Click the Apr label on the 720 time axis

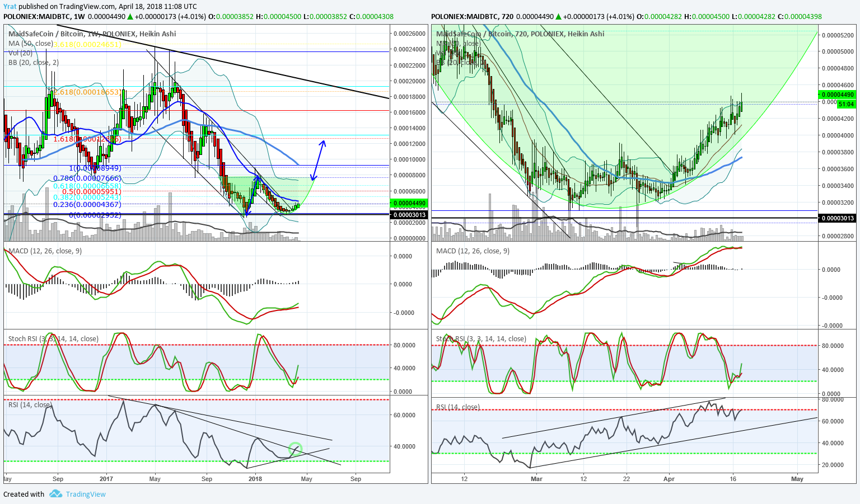pyautogui.click(x=669, y=479)
